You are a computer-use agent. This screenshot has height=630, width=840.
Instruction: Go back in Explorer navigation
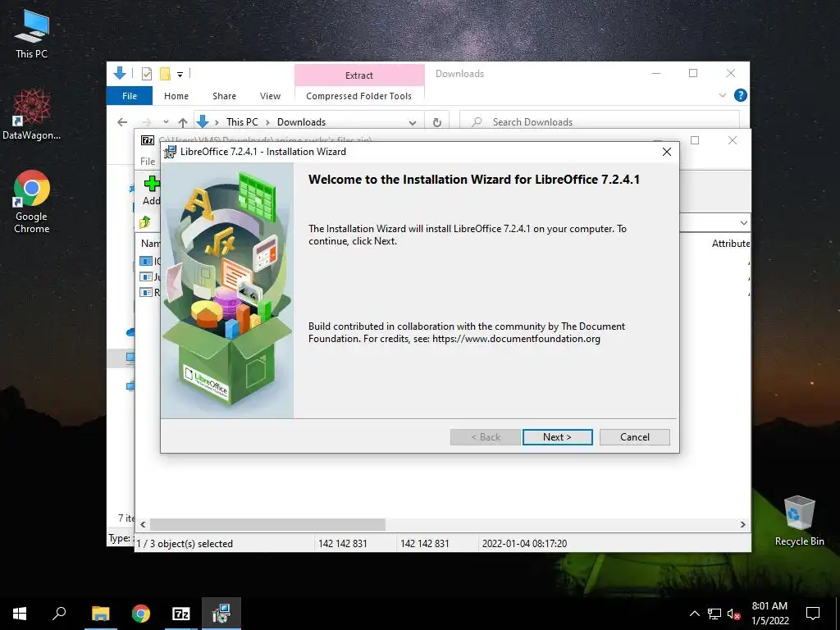[x=122, y=122]
